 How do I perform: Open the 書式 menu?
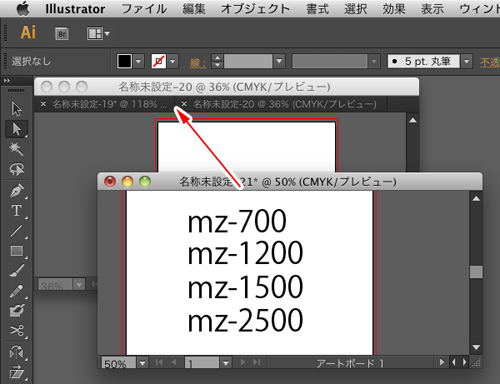[317, 9]
